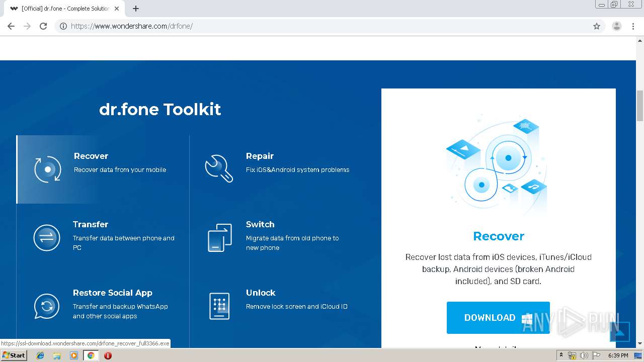Screen dimensions: 644x362
Task: Click the network tray icon
Action: [572, 355]
